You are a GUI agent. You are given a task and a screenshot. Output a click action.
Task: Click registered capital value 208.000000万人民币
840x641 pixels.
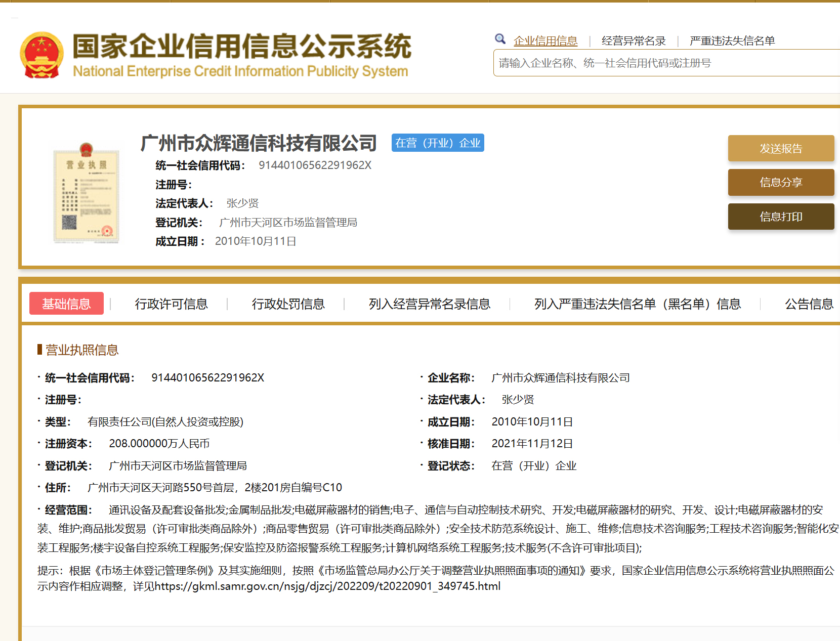pyautogui.click(x=159, y=444)
